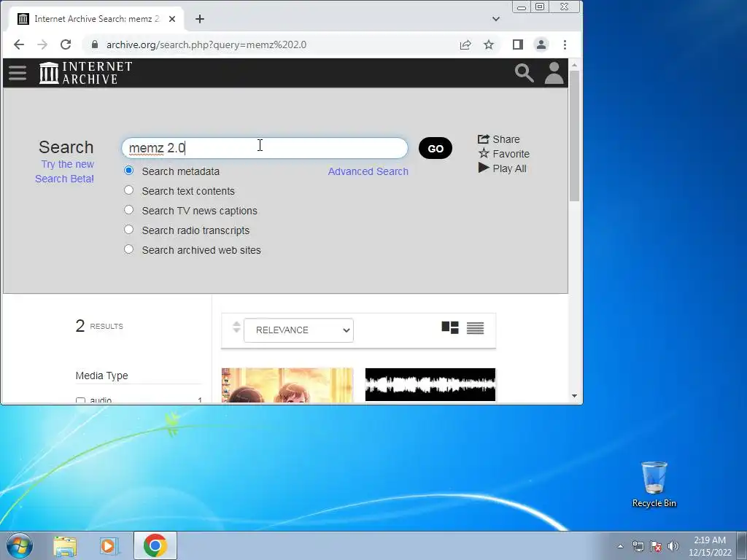This screenshot has height=560, width=747.
Task: Click the network tray icon
Action: click(638, 546)
